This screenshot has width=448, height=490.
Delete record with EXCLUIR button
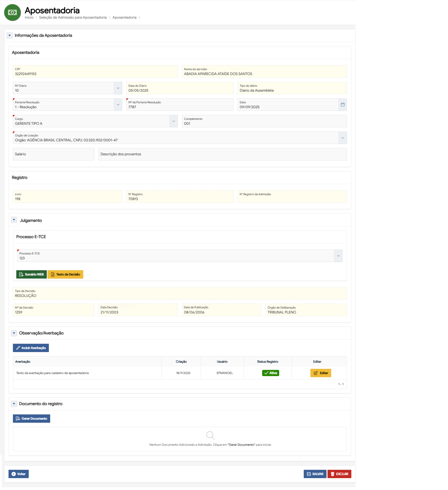(x=339, y=474)
